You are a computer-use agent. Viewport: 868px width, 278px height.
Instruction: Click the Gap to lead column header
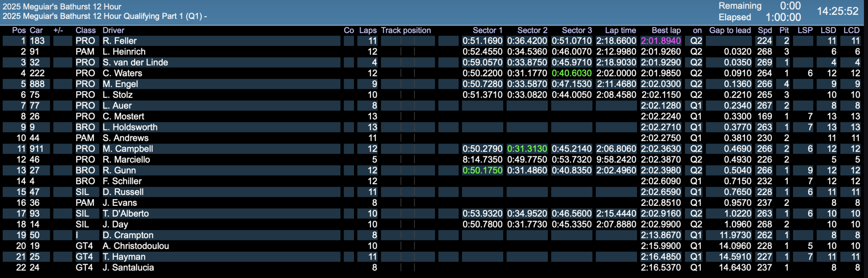coord(730,30)
